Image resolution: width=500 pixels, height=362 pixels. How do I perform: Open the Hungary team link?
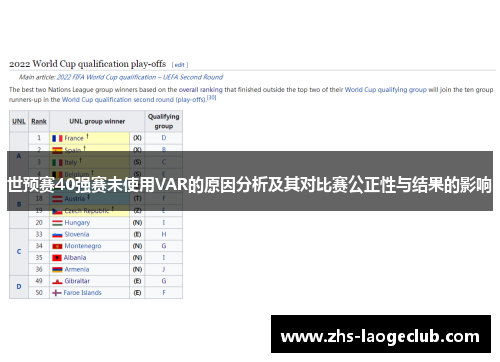77,223
